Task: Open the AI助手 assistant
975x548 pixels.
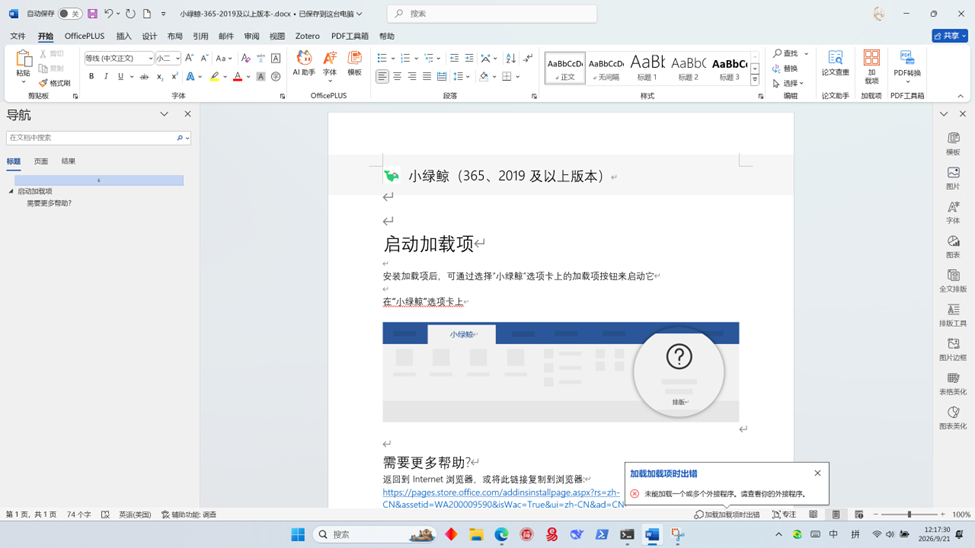Action: [x=304, y=63]
